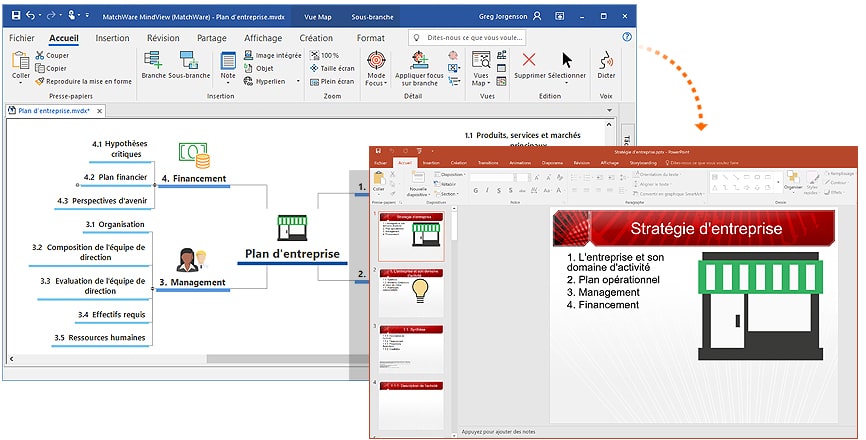This screenshot has height=440, width=866.
Task: Click the Save icon in MindView title bar
Action: (15, 16)
